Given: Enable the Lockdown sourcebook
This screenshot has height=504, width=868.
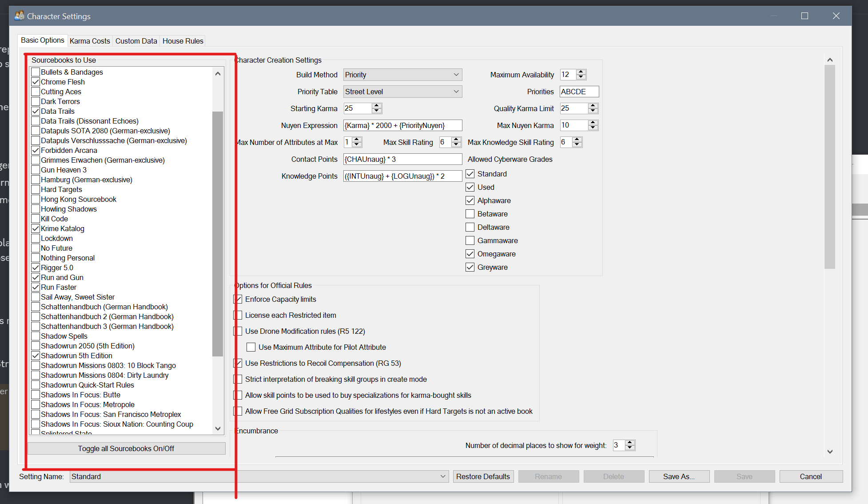Looking at the screenshot, I should pyautogui.click(x=36, y=238).
